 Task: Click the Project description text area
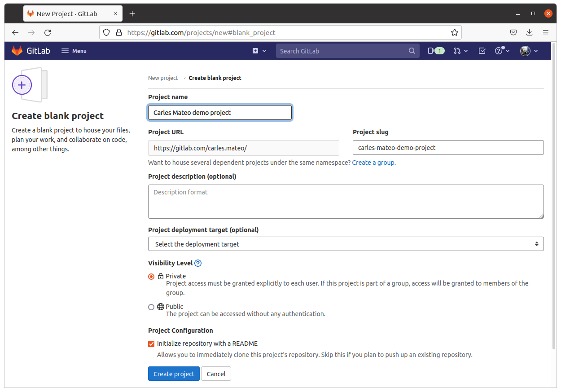tap(346, 202)
